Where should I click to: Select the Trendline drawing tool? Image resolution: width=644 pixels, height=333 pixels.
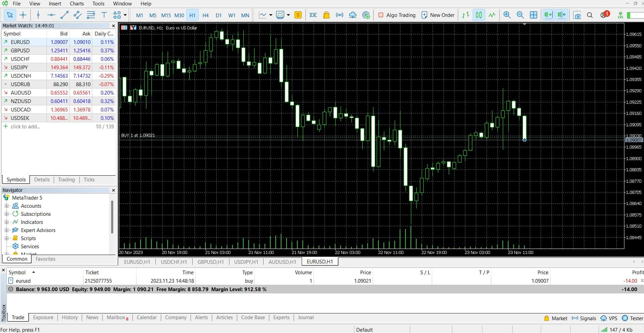pos(64,15)
